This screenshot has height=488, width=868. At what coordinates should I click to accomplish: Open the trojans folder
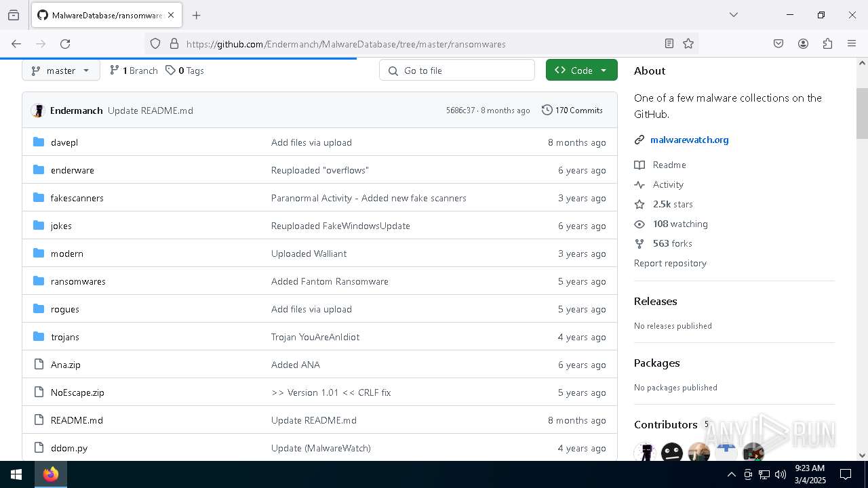[65, 337]
